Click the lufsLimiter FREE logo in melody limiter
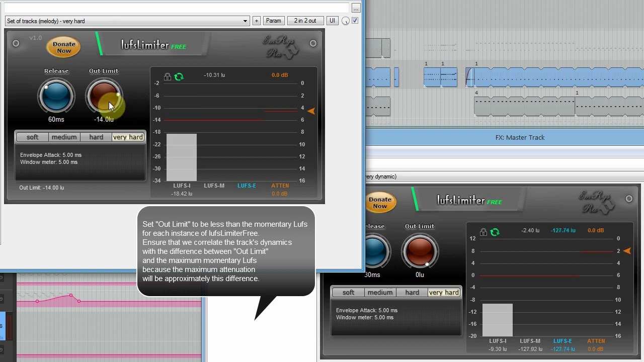The image size is (644, 362). pos(153,46)
